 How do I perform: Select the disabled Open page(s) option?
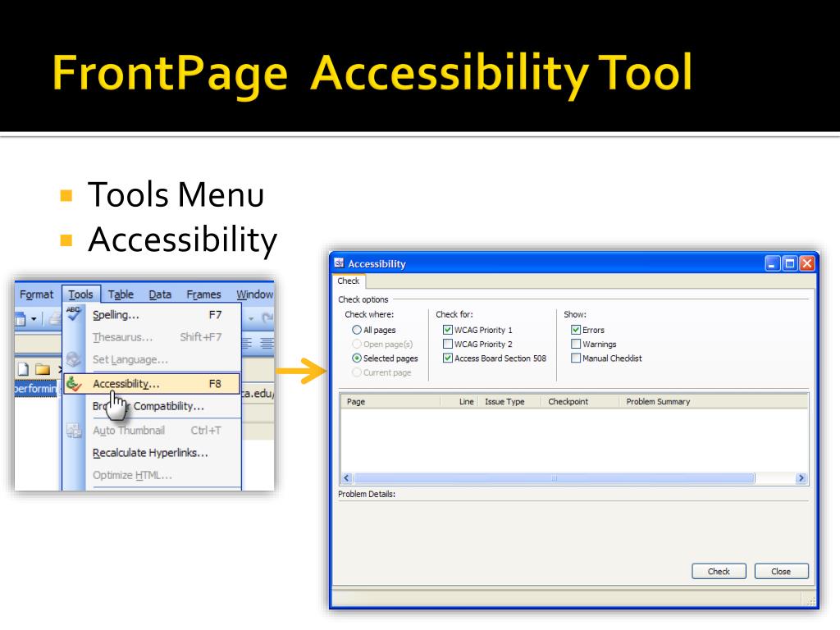coord(356,344)
